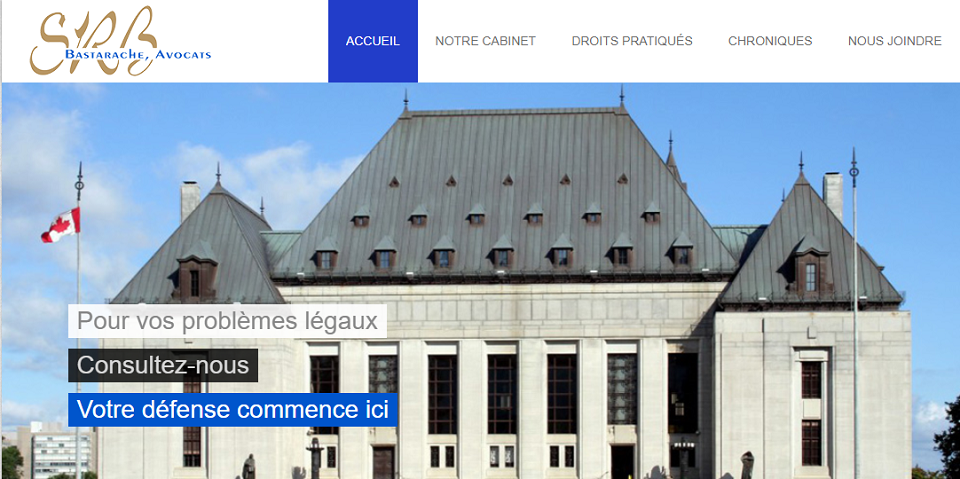Click the Canadian flag in the photo
960x479 pixels.
click(61, 225)
